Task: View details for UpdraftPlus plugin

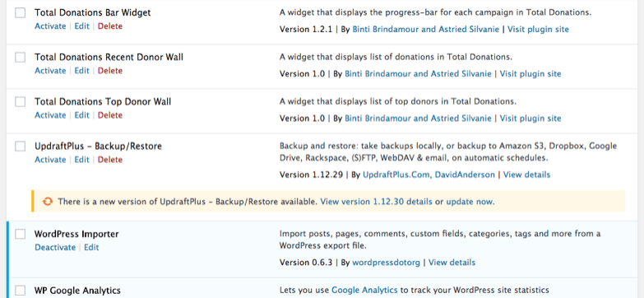Action: point(526,175)
